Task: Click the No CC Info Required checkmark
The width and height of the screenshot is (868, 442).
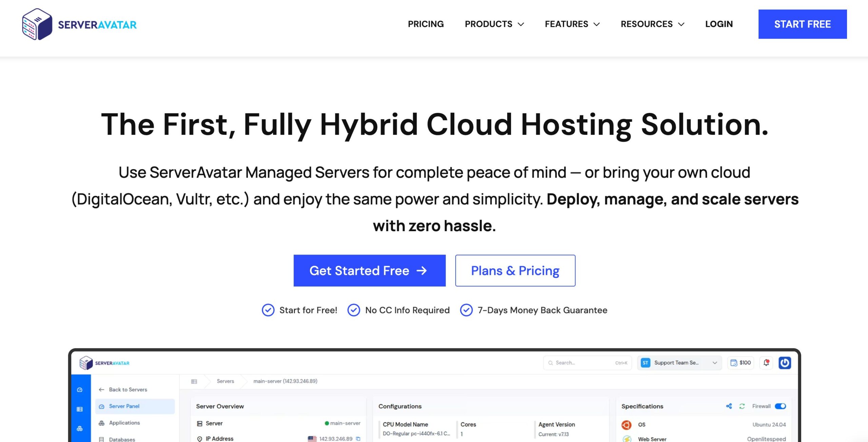Action: [354, 310]
